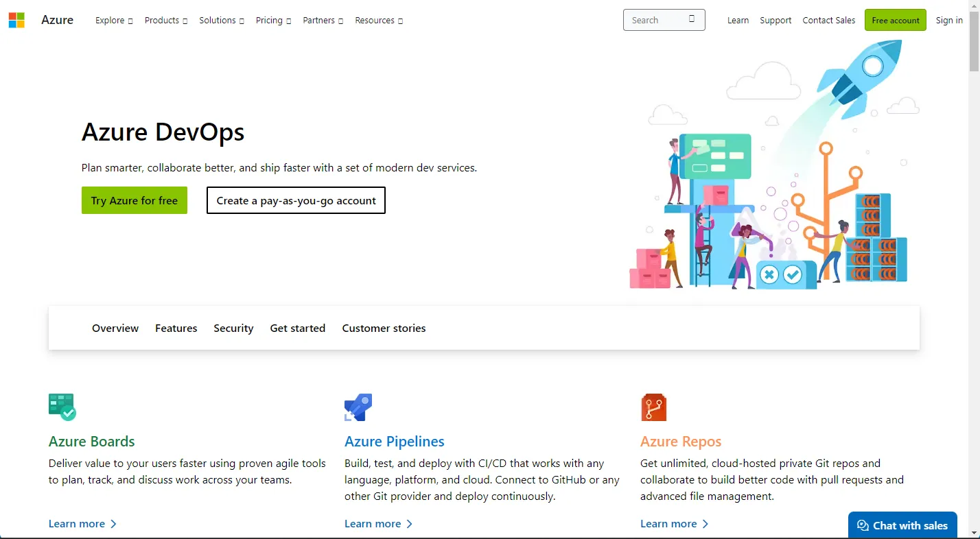980x539 pixels.
Task: Click inside the Search input field
Action: pyautogui.click(x=655, y=20)
